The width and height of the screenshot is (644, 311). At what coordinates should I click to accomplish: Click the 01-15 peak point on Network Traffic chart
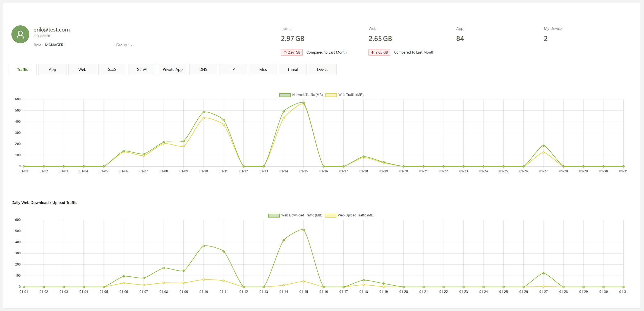click(304, 103)
